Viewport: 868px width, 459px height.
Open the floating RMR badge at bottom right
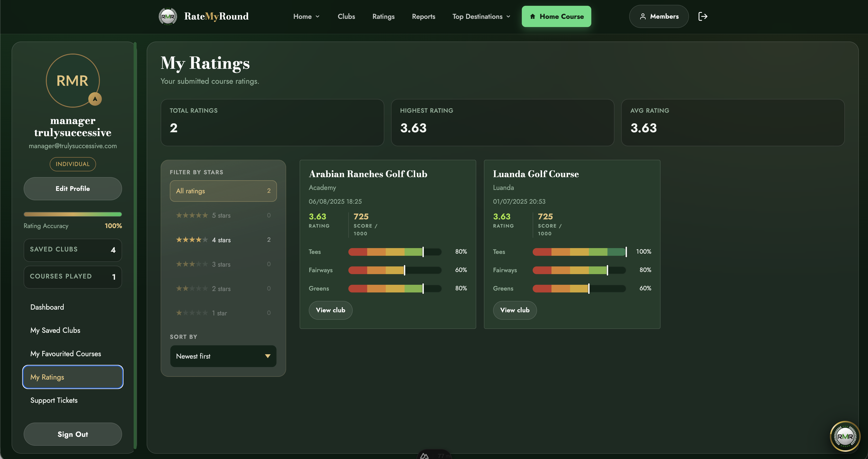pos(845,437)
